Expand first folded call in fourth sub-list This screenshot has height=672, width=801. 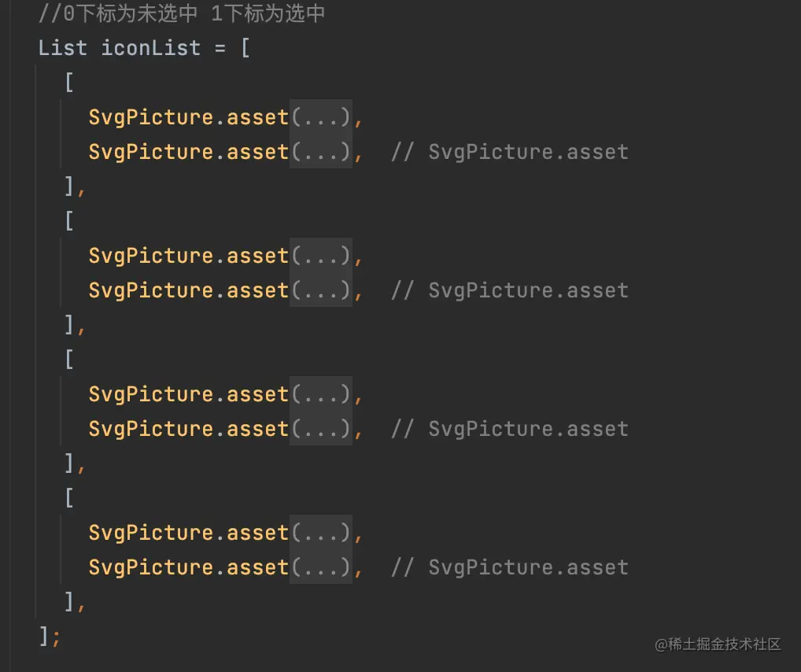(321, 533)
